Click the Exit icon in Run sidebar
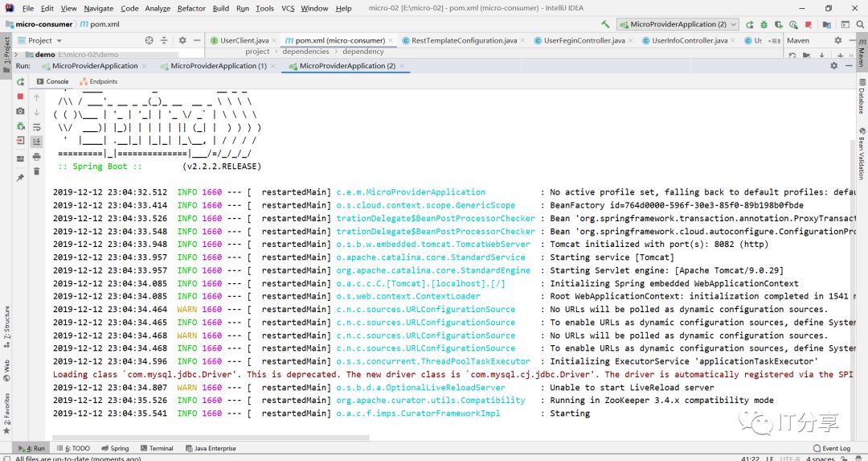Viewport: 868px width, 461px height. [20, 140]
